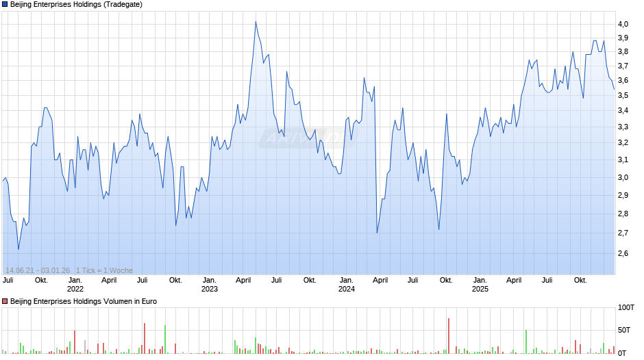Click the Jan. 2024 time axis label
This screenshot has height=360, width=644.
(x=347, y=285)
